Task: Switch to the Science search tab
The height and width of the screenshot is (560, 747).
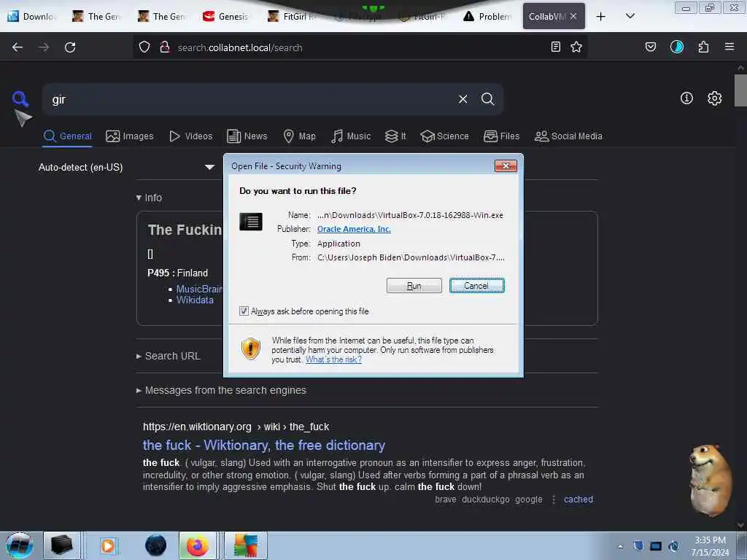Action: pyautogui.click(x=444, y=136)
